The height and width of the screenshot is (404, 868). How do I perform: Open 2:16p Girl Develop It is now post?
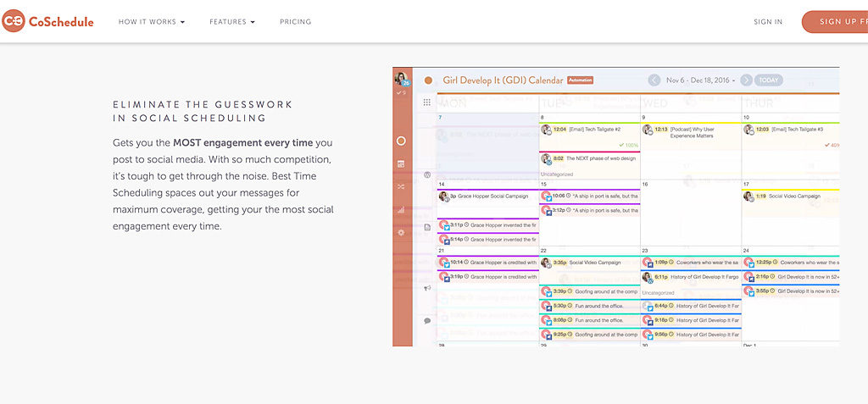coord(792,276)
